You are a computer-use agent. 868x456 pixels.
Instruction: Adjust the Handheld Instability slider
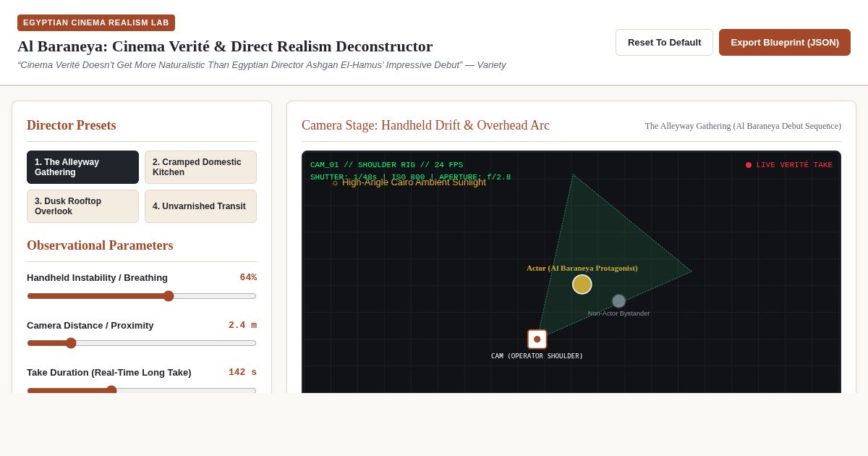[142, 296]
